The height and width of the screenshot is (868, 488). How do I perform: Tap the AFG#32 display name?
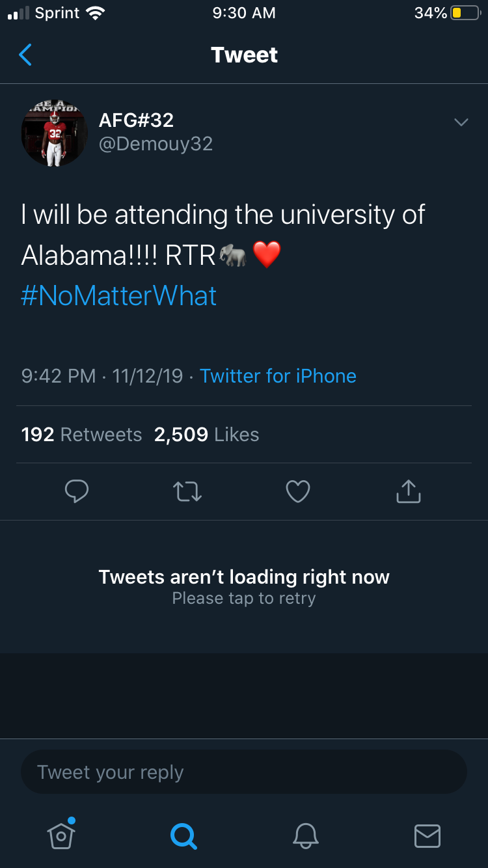click(x=136, y=120)
